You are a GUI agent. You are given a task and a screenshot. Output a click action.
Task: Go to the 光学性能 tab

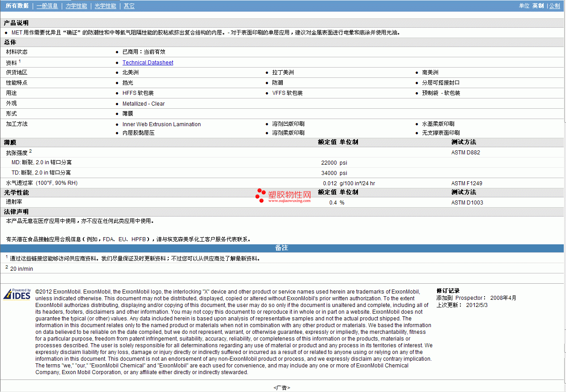106,6
